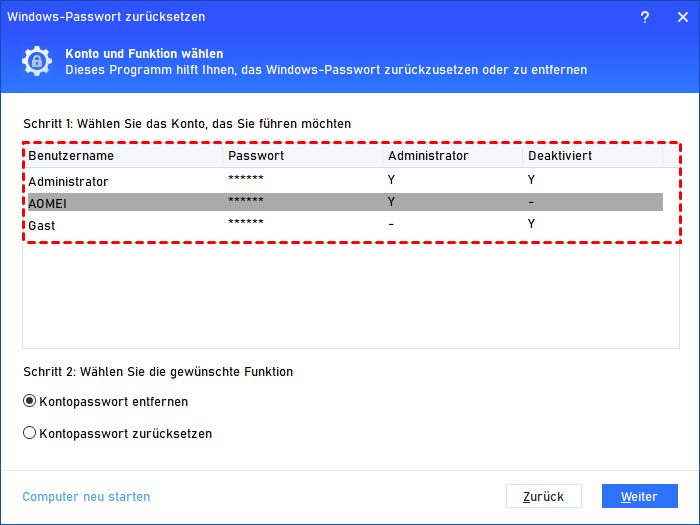Click the 'Zurück' button
700x525 pixels.
543,496
